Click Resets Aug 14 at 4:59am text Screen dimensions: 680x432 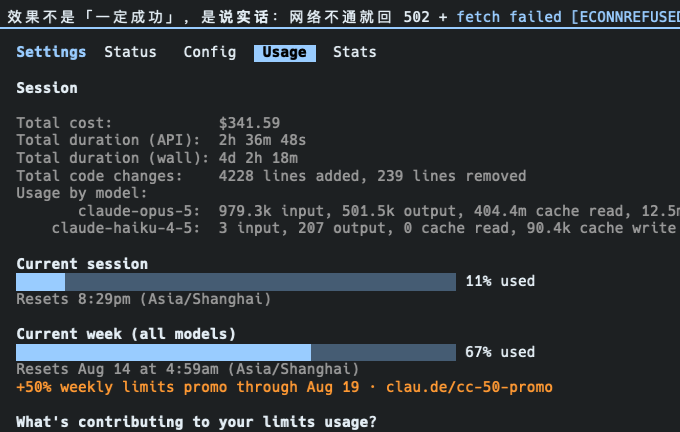point(188,369)
